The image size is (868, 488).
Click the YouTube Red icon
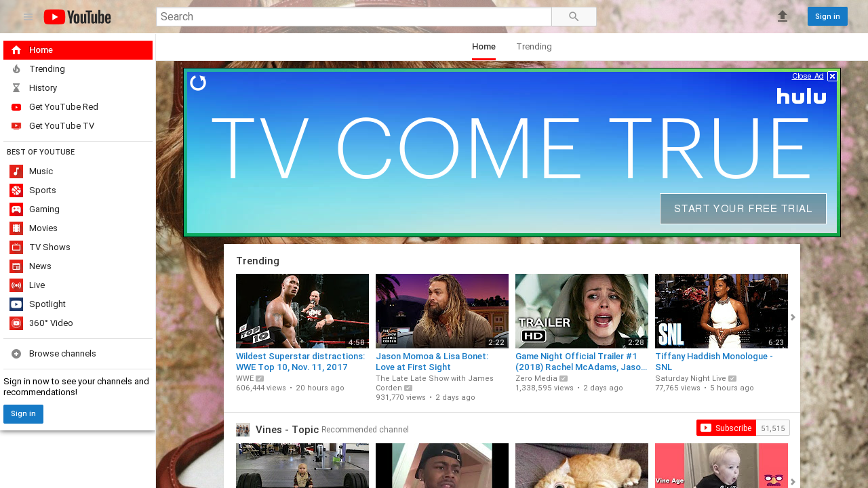click(x=16, y=107)
